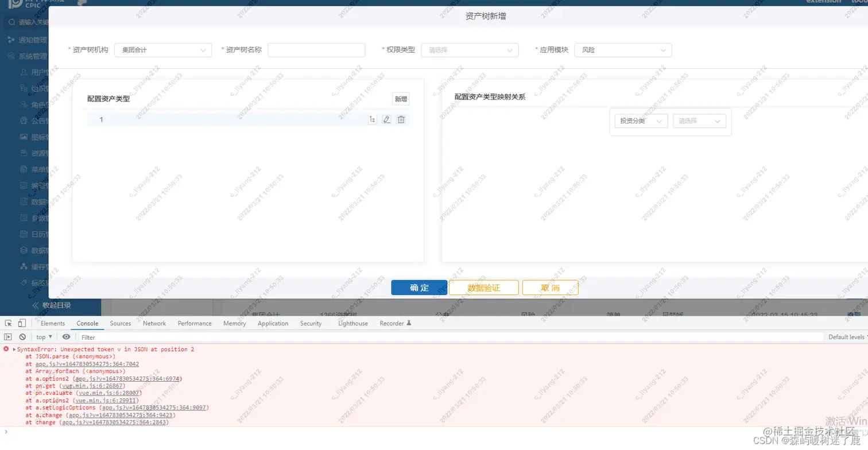
Task: Click the 取消 button
Action: point(550,288)
